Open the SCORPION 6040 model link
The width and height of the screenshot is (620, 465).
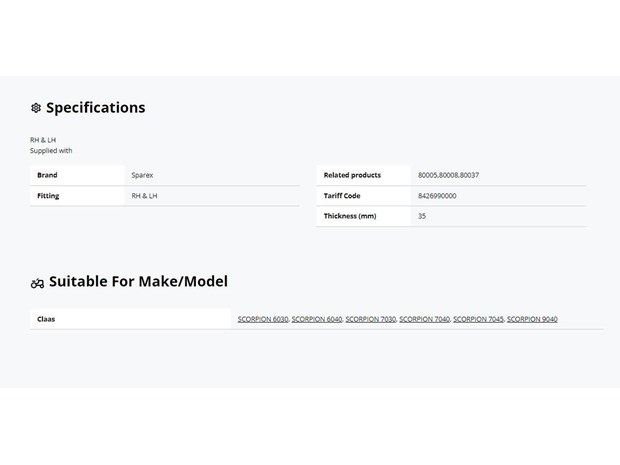(x=317, y=319)
